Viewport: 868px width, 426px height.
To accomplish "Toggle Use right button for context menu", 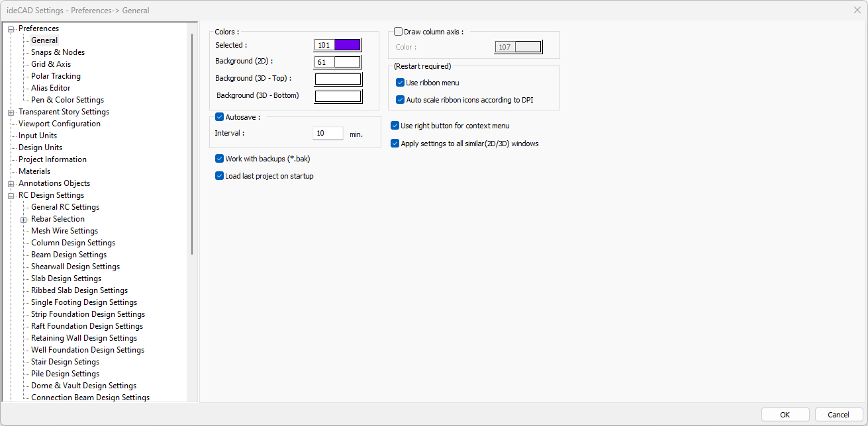I will click(x=395, y=126).
